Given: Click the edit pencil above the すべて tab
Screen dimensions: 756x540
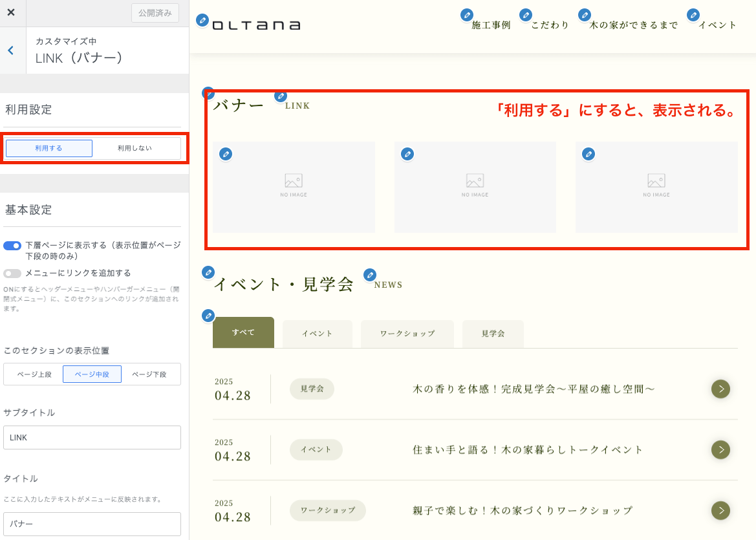Looking at the screenshot, I should point(208,316).
